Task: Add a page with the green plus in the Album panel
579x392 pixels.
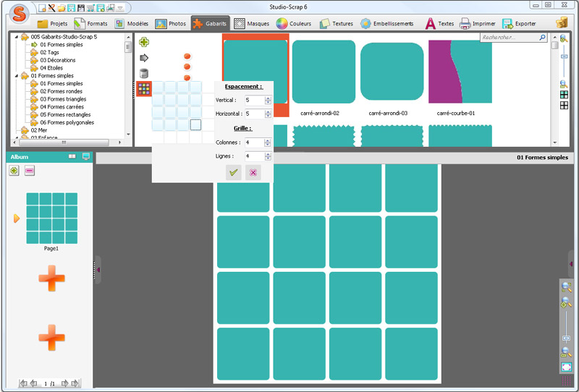Action: (14, 171)
